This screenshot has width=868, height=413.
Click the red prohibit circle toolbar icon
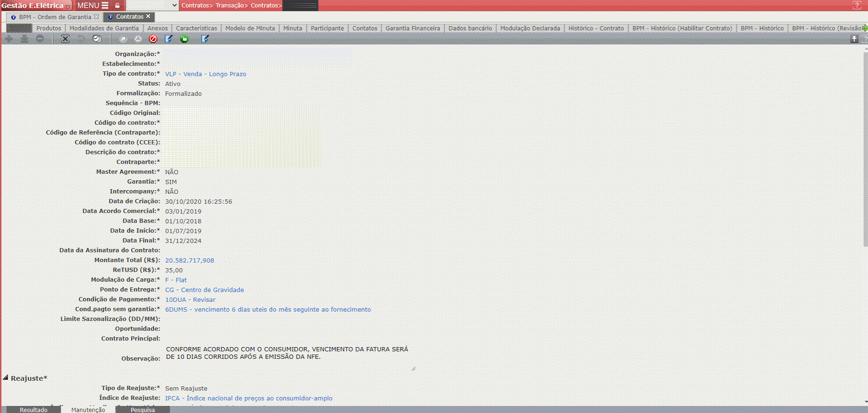[153, 39]
